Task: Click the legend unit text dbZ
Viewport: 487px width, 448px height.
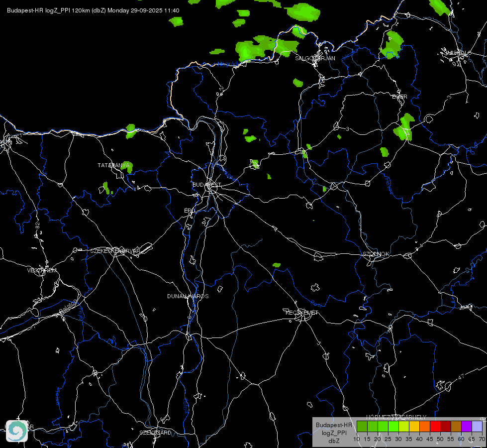Action: point(334,441)
